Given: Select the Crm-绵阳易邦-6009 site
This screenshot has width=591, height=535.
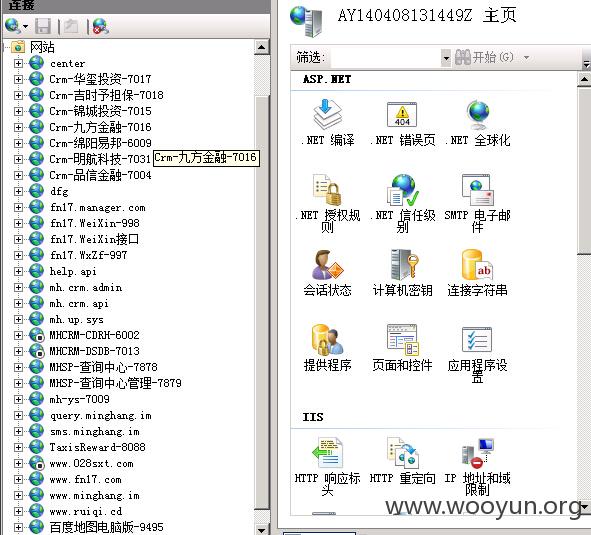Looking at the screenshot, I should point(100,143).
